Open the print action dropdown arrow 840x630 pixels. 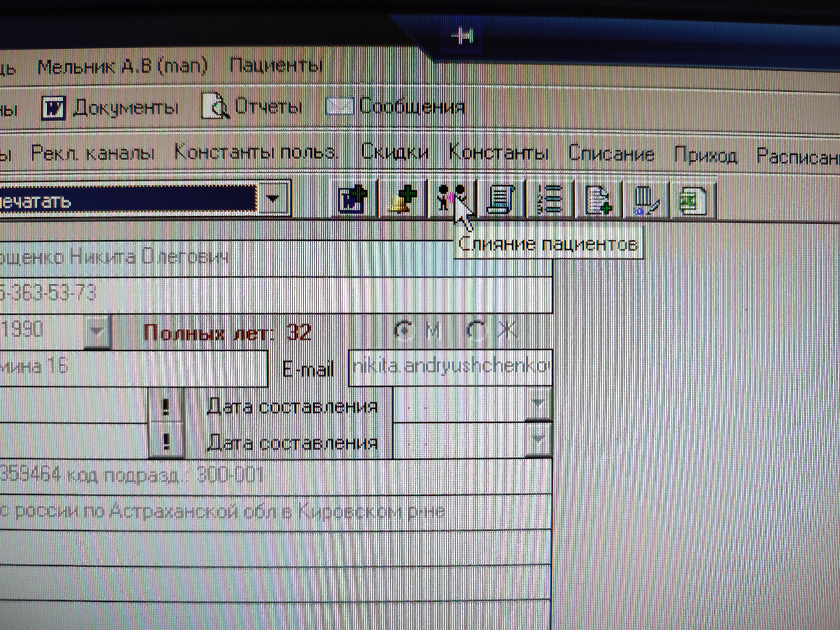[273, 199]
